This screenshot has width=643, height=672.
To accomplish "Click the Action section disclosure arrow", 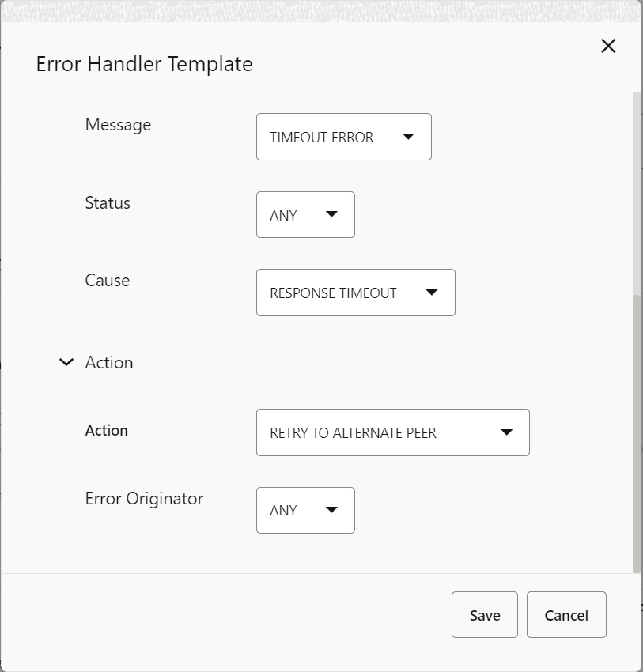I will [66, 362].
